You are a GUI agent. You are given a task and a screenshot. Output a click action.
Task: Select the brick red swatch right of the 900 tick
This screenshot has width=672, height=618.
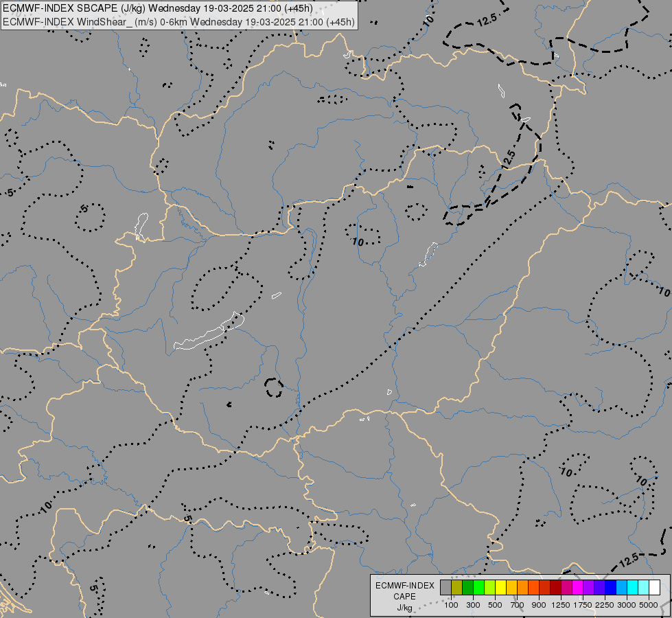point(545,587)
